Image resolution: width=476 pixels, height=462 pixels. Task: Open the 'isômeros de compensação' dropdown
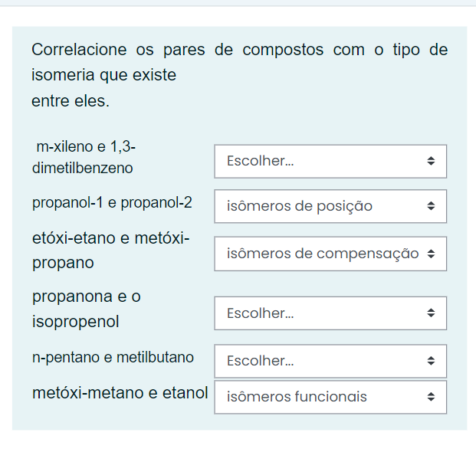pos(330,254)
